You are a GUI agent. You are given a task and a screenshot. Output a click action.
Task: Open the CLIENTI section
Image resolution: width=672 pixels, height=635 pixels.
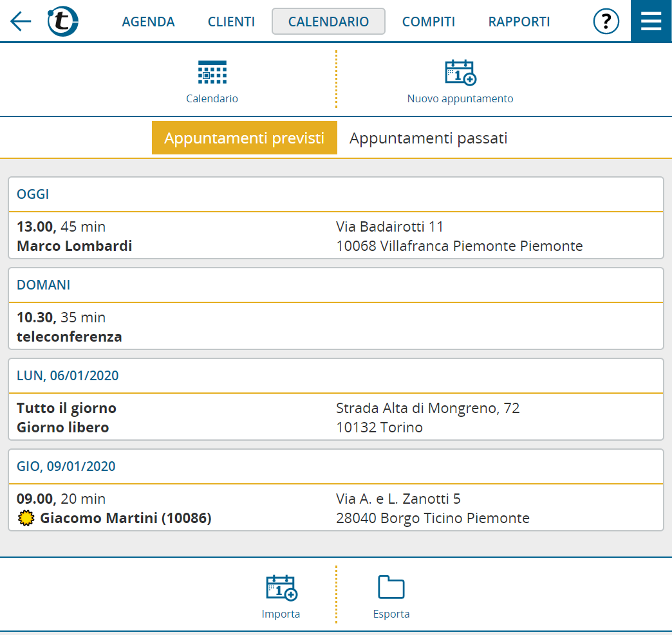pos(231,21)
